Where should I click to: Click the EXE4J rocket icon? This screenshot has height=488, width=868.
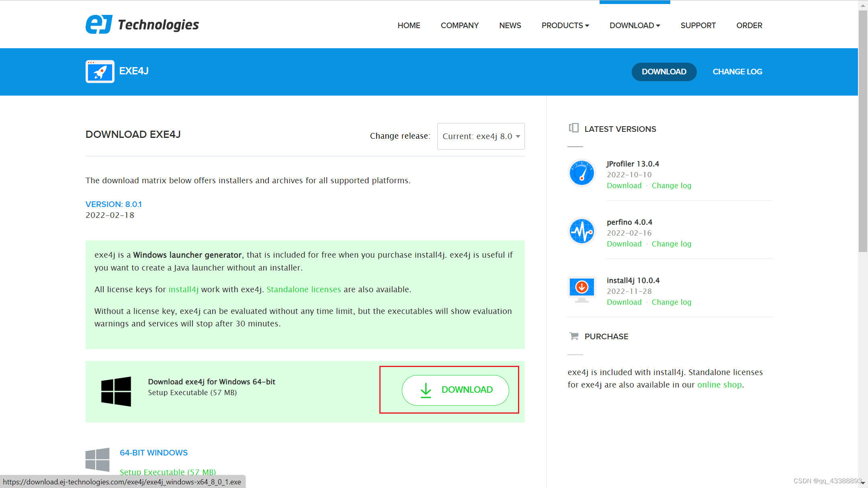[100, 72]
